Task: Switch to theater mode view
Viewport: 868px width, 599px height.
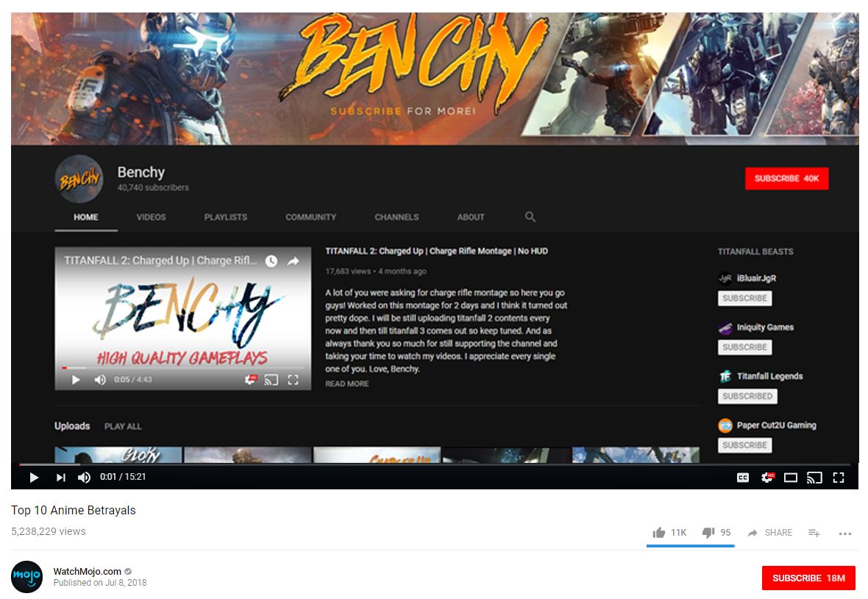Action: (x=791, y=477)
